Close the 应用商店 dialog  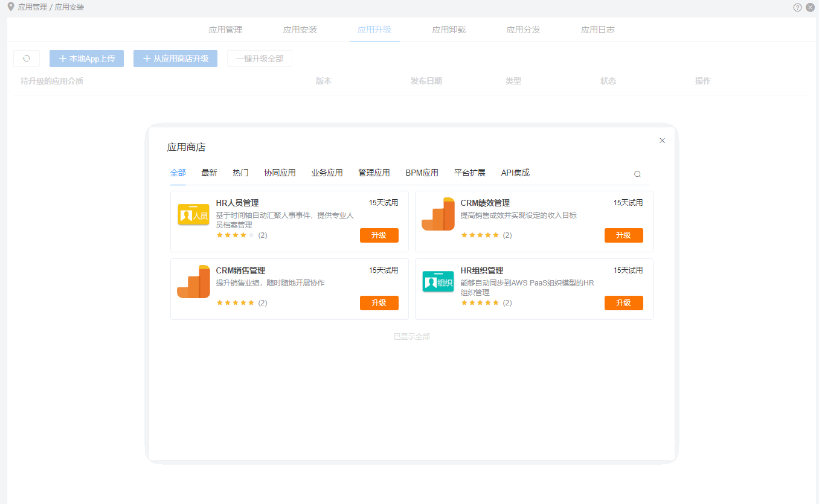point(662,141)
